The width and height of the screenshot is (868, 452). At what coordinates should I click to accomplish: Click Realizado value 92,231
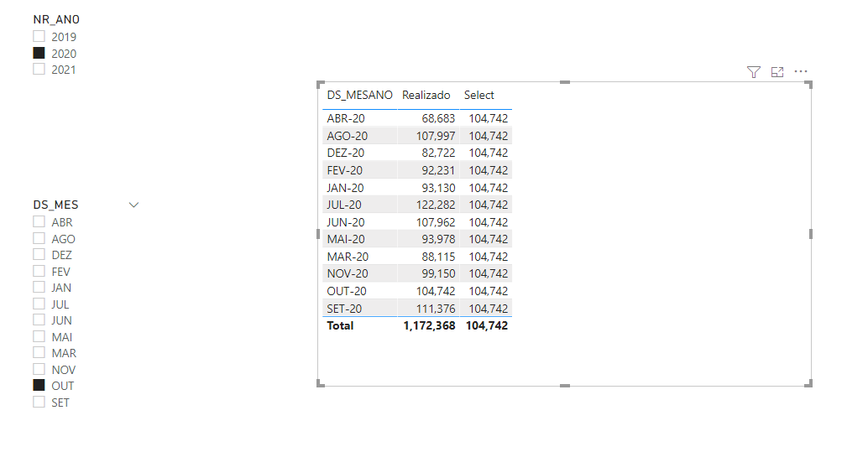(x=438, y=170)
